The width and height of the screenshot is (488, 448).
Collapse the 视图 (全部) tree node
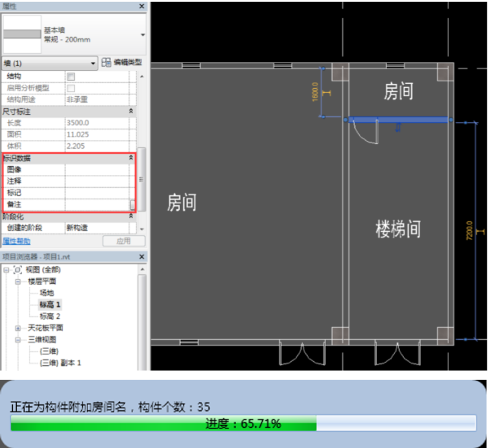point(6,270)
